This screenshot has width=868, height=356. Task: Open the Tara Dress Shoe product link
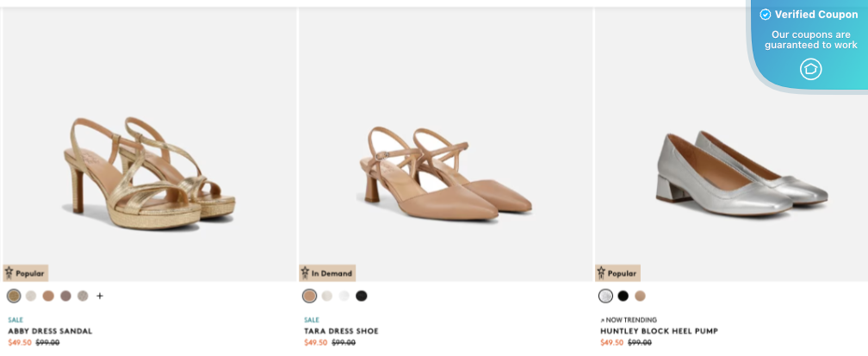[341, 331]
